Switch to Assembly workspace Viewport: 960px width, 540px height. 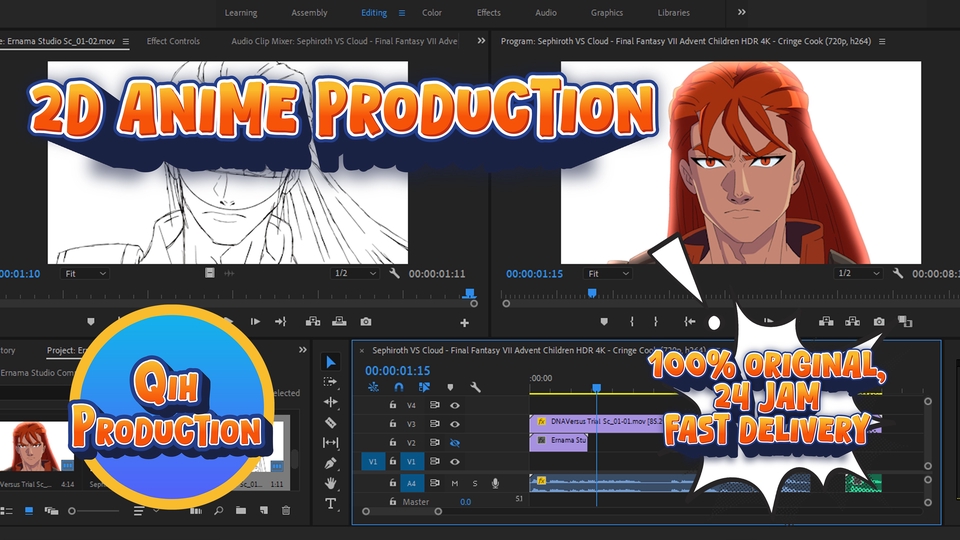point(309,13)
